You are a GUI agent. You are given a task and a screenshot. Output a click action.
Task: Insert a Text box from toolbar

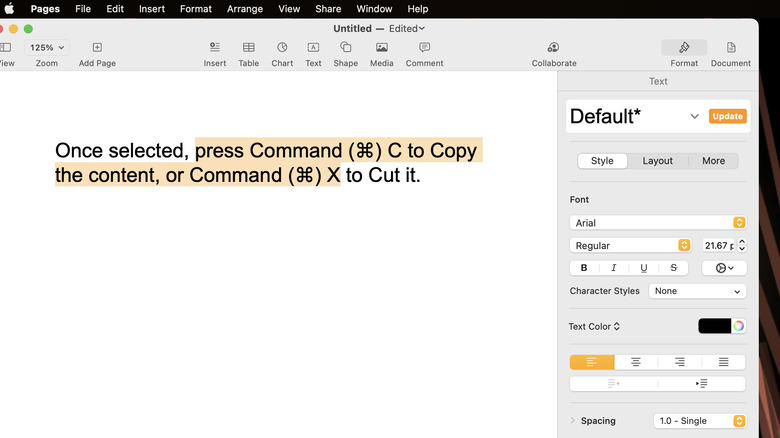point(313,48)
